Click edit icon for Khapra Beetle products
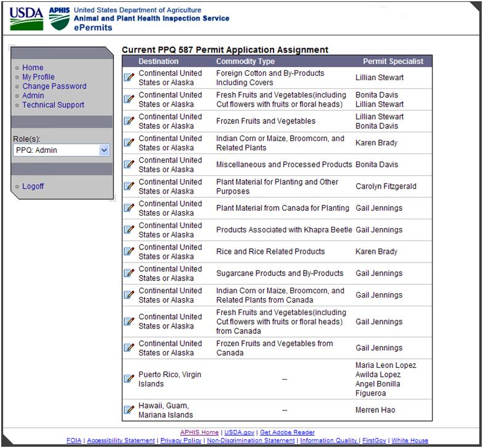Screen dimensions: 483x448 [129, 230]
